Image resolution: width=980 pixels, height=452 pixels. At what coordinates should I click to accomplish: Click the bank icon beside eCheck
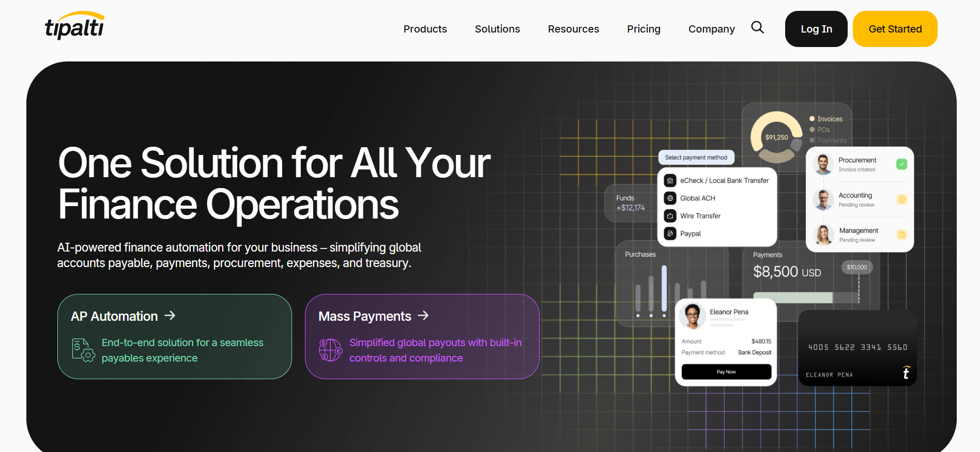670,181
